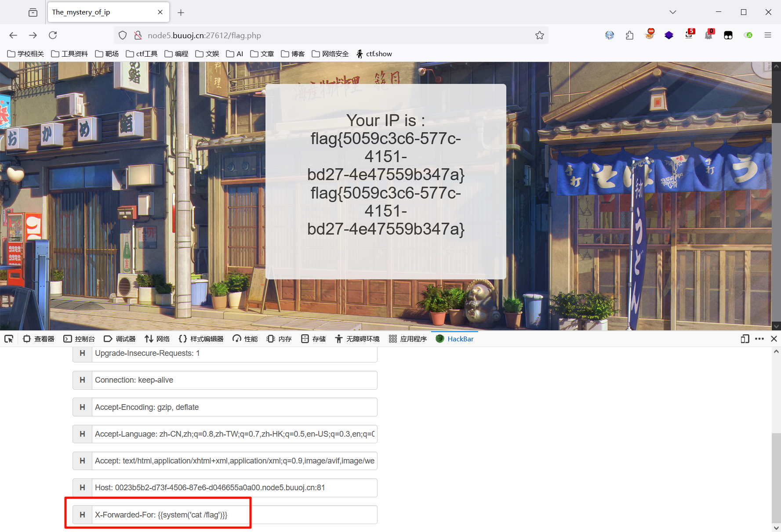781x532 pixels.
Task: Click the black Tampermonkey-style extension icon
Action: tap(728, 35)
